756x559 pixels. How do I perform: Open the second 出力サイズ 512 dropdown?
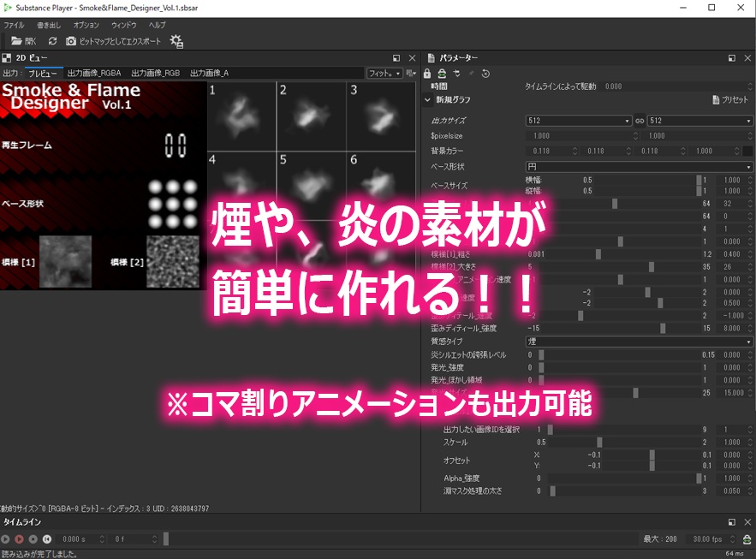(x=700, y=121)
